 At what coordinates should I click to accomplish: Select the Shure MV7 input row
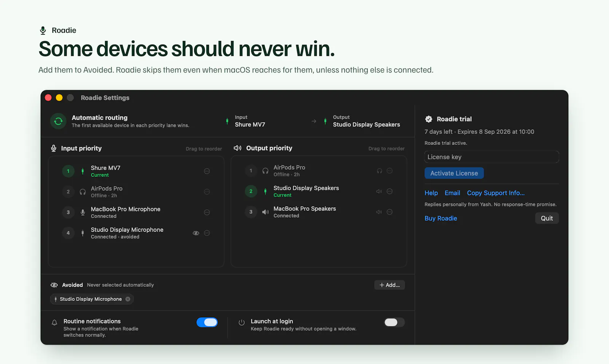tap(136, 171)
